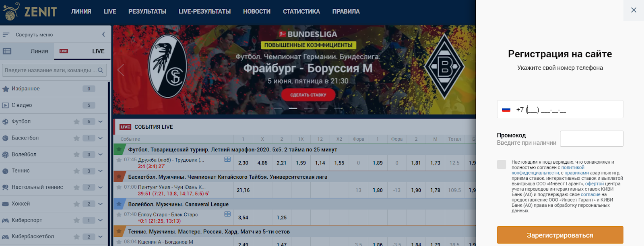Click the Волейбол sport icon
Image resolution: width=644 pixels, height=246 pixels.
6,154
